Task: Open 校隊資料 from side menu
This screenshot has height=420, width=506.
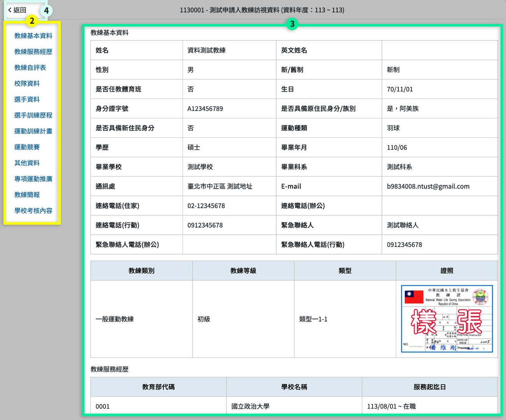Action: 27,84
